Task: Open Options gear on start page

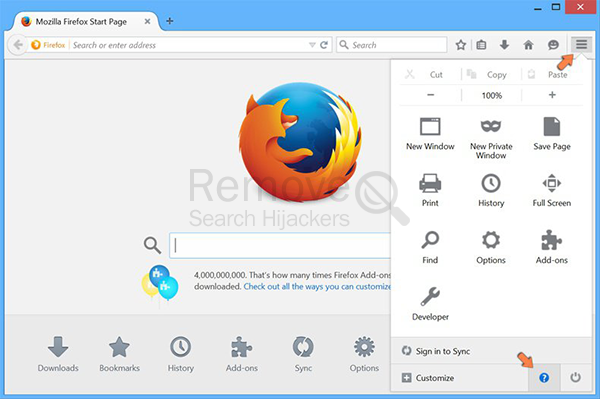Action: tap(364, 354)
